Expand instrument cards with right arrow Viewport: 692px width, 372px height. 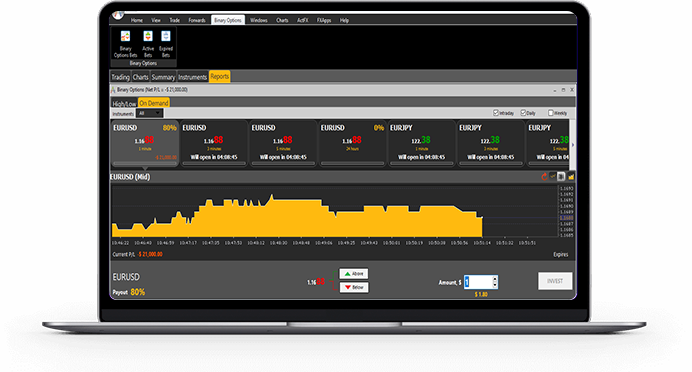click(x=573, y=145)
